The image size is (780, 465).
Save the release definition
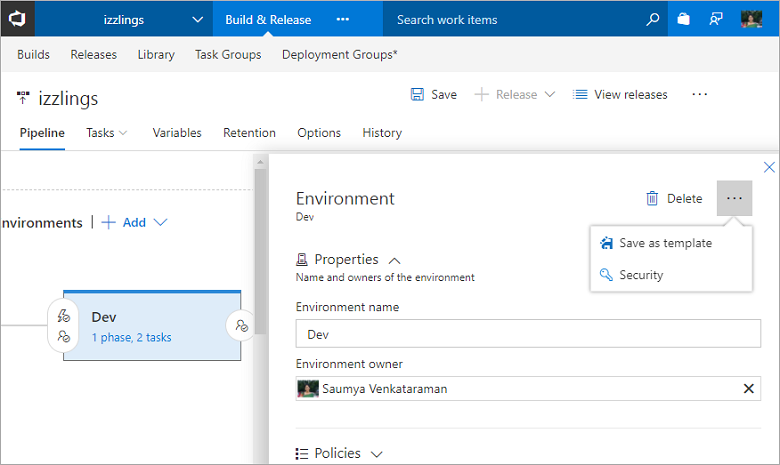(433, 94)
